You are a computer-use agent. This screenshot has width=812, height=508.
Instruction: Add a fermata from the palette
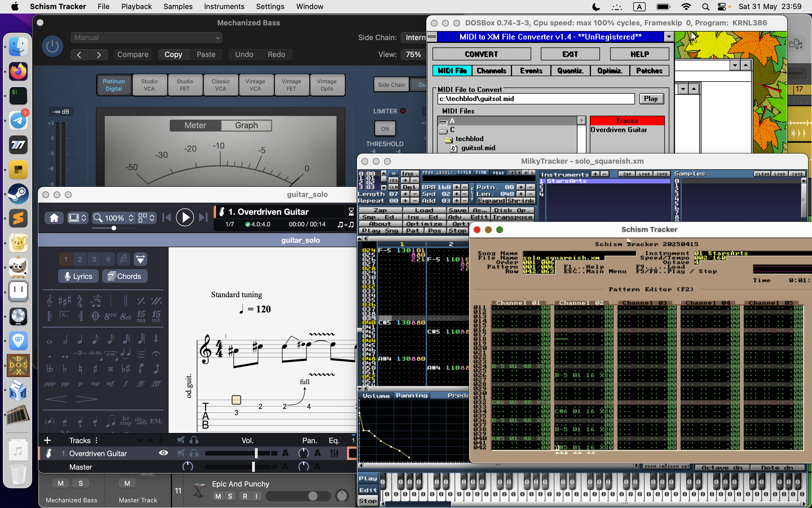coord(156,353)
